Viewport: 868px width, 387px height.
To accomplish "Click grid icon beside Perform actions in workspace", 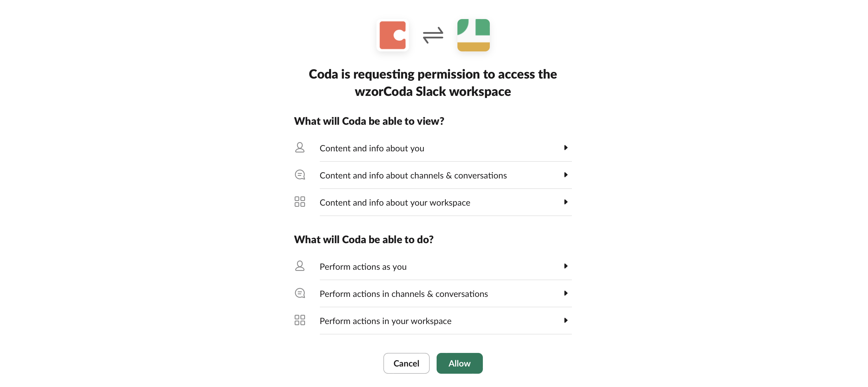I will (300, 320).
